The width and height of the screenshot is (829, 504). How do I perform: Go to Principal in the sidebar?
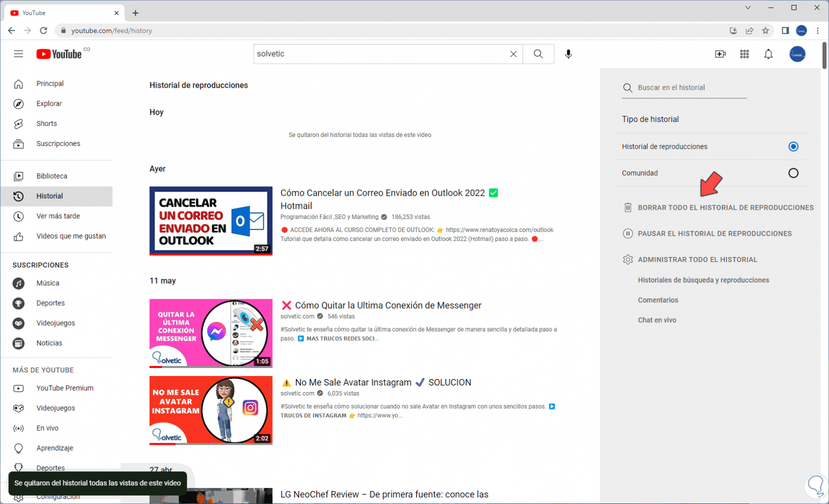coord(57,84)
